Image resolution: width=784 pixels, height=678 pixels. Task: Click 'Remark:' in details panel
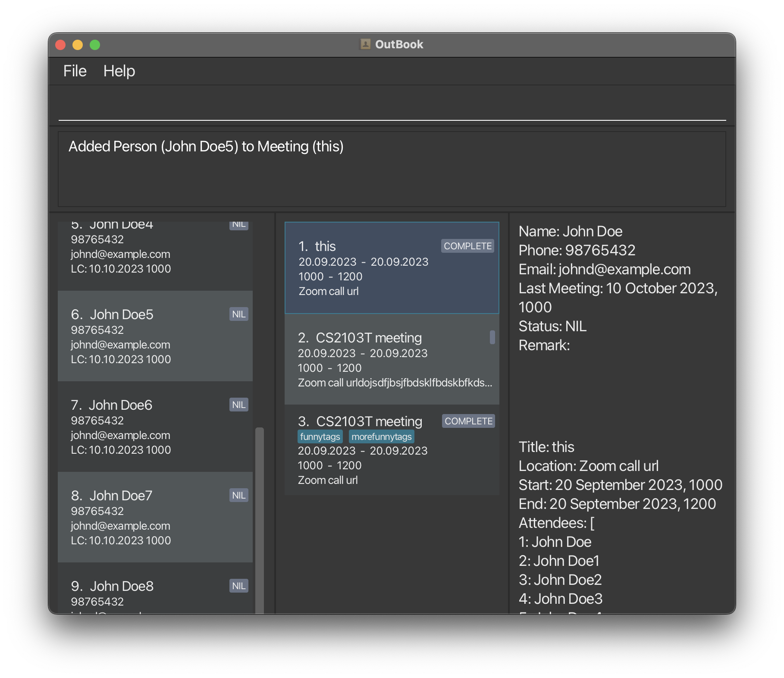[544, 345]
